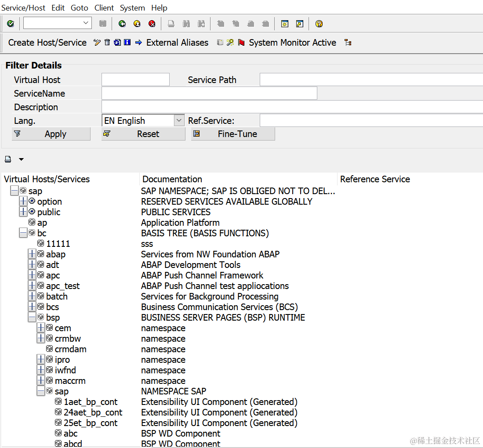
Task: Click the Find Next binoculars-plus icon
Action: click(201, 24)
